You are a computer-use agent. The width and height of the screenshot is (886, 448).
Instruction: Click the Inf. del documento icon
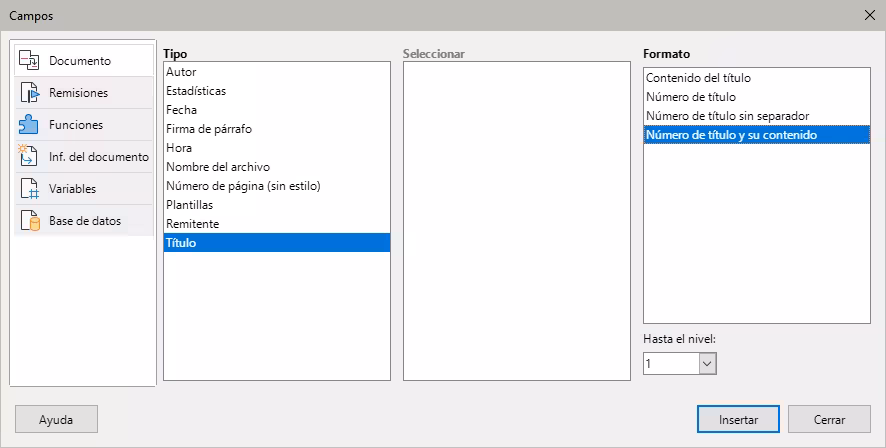pos(29,157)
